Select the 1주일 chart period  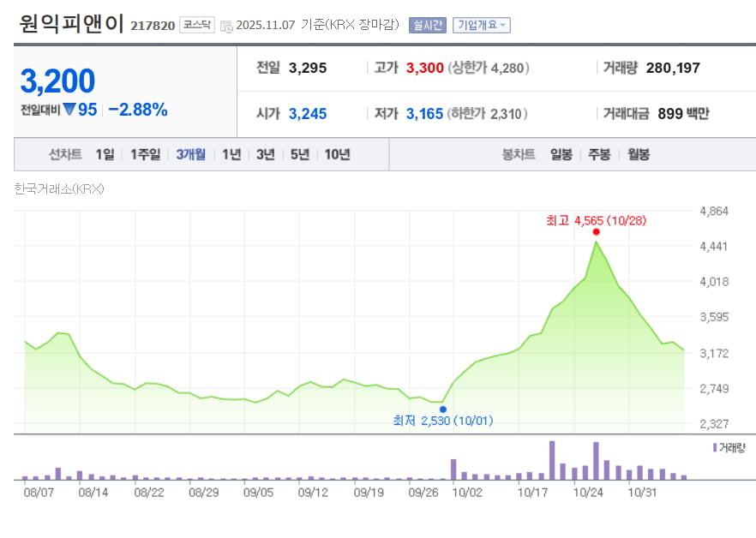[145, 154]
